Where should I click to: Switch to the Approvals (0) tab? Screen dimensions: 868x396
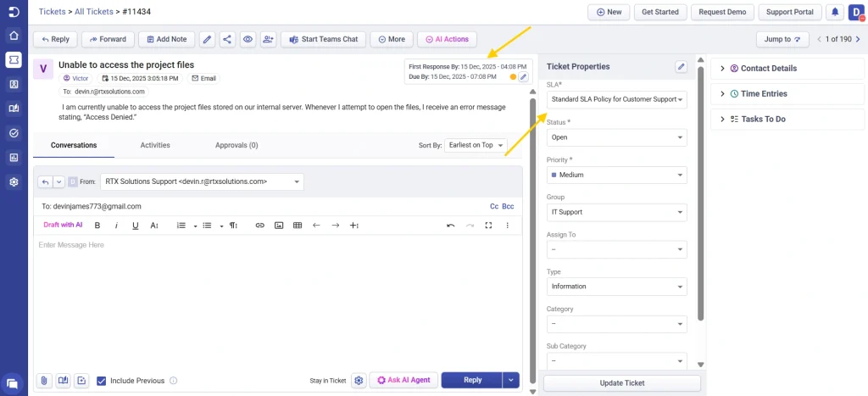[x=236, y=145]
